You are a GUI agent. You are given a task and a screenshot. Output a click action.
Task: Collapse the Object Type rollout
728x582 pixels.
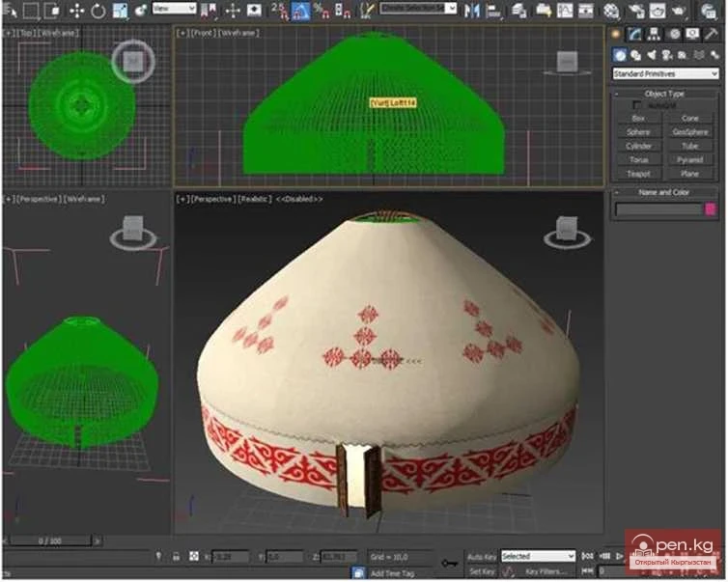[x=664, y=94]
